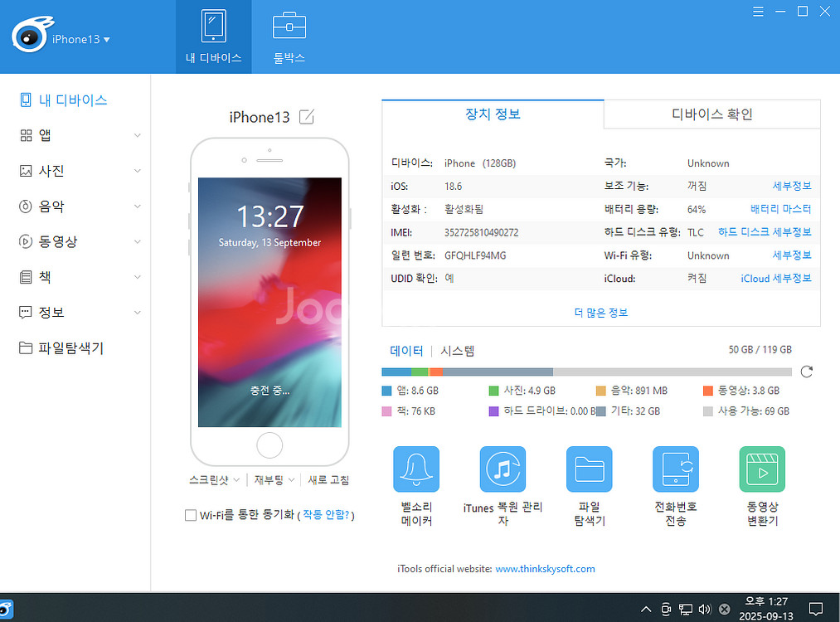Launch the iTunes backup manager icon

click(x=503, y=469)
